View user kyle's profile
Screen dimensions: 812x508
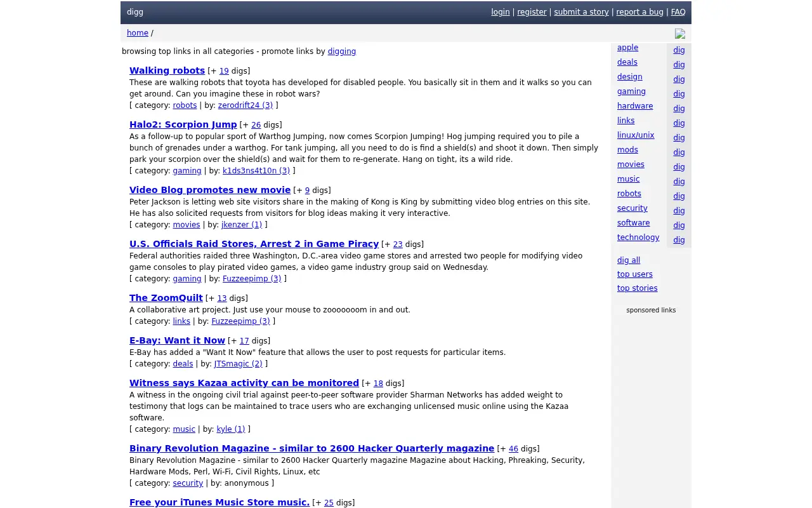point(231,429)
